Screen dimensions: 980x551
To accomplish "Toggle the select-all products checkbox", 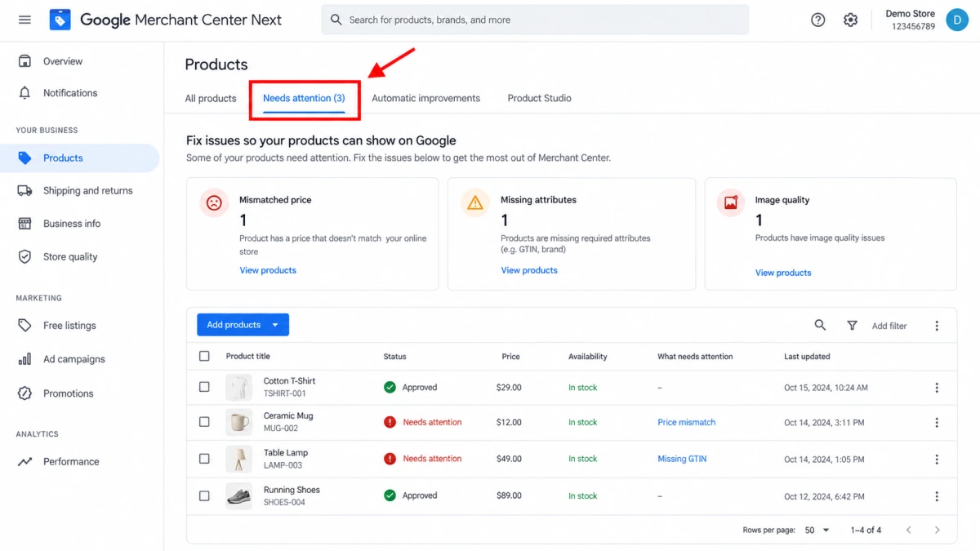I will click(204, 356).
